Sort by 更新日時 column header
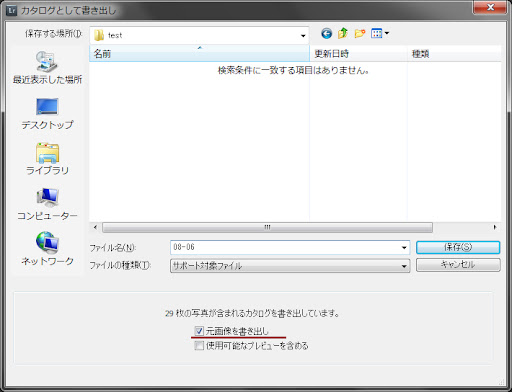 click(x=358, y=54)
